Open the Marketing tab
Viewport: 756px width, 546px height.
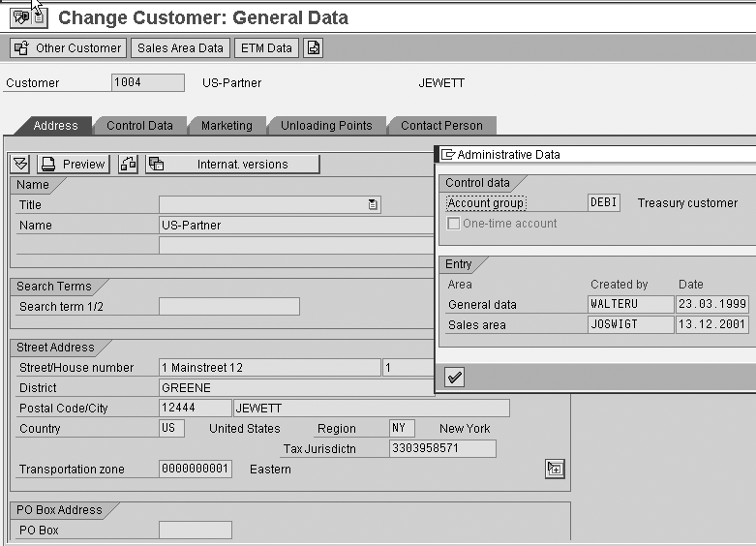point(227,126)
